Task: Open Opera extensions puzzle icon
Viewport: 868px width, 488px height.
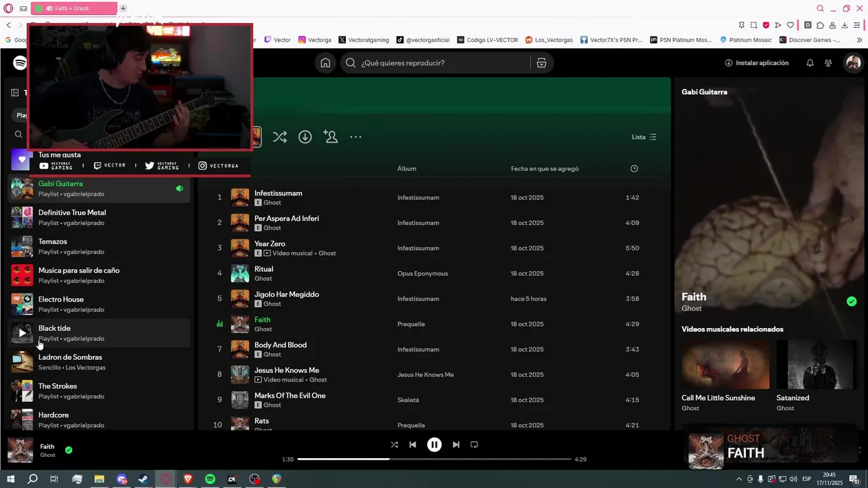Action: (x=820, y=25)
